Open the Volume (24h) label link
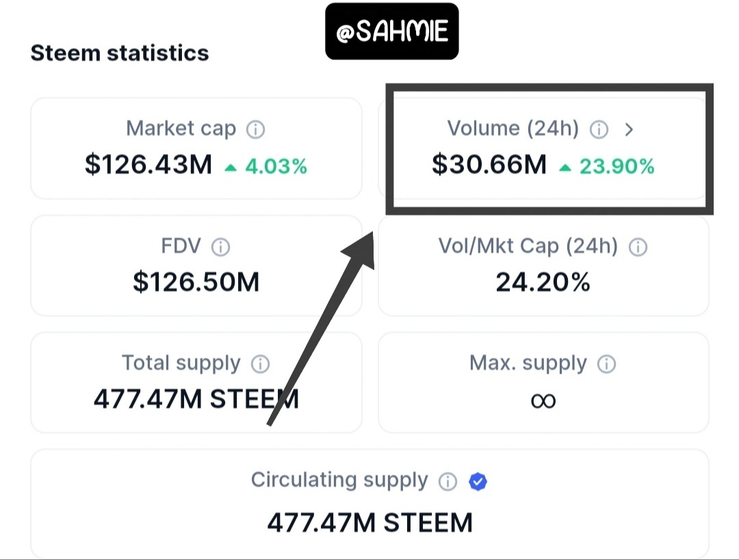This screenshot has width=739, height=560. [513, 128]
